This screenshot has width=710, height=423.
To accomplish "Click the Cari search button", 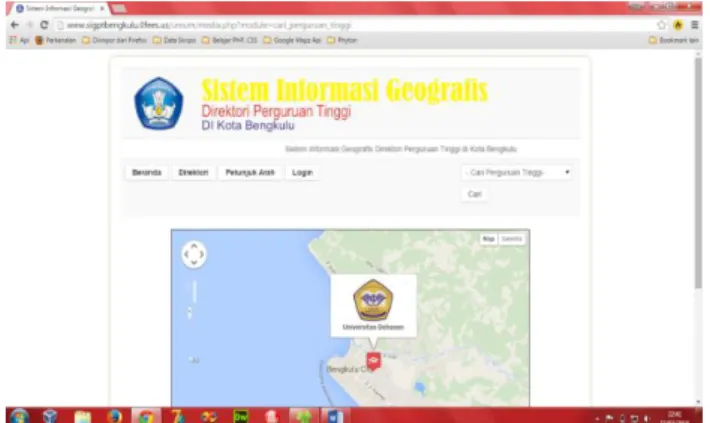I will (x=475, y=194).
